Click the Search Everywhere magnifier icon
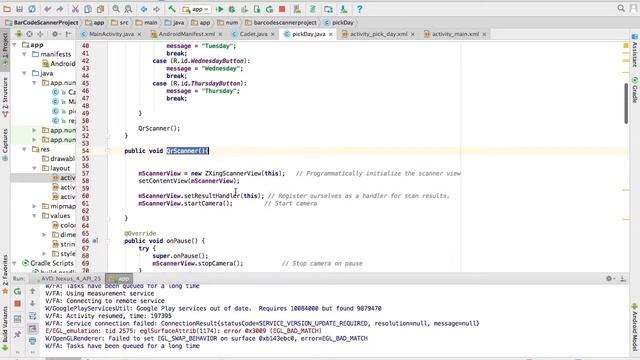 click(621, 9)
